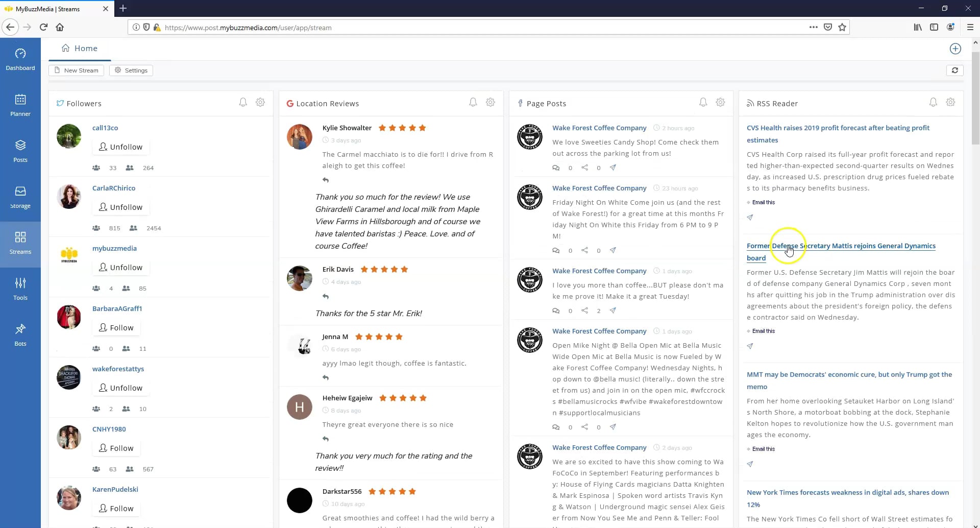Image resolution: width=980 pixels, height=528 pixels.
Task: Select the Home tab
Action: 80,49
